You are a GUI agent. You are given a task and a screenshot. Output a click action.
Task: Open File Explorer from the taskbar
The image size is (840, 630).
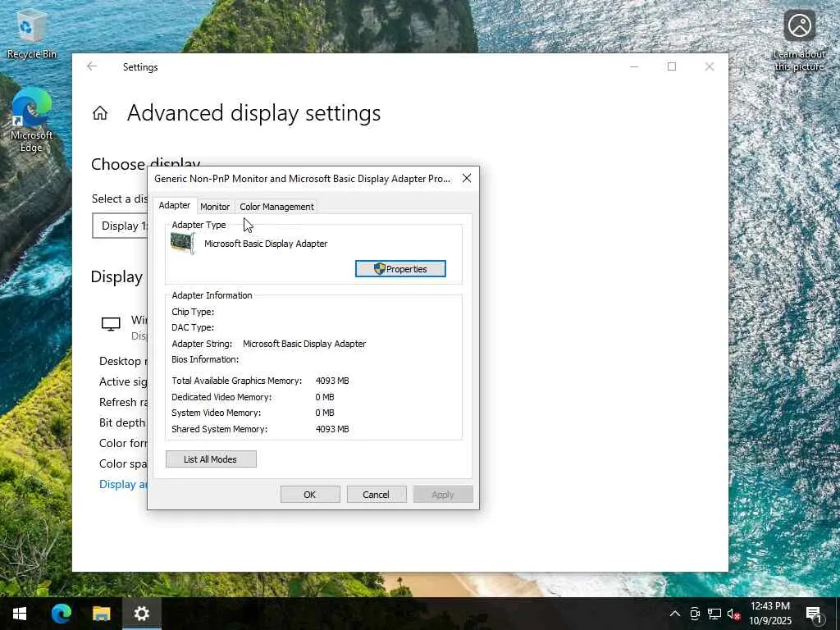[x=101, y=614]
